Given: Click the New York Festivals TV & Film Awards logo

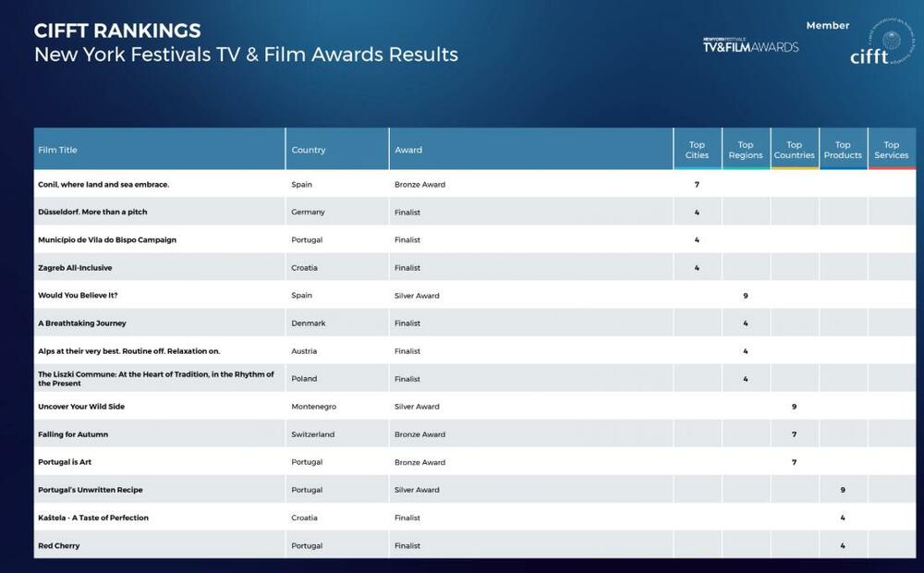Looking at the screenshot, I should (x=750, y=44).
